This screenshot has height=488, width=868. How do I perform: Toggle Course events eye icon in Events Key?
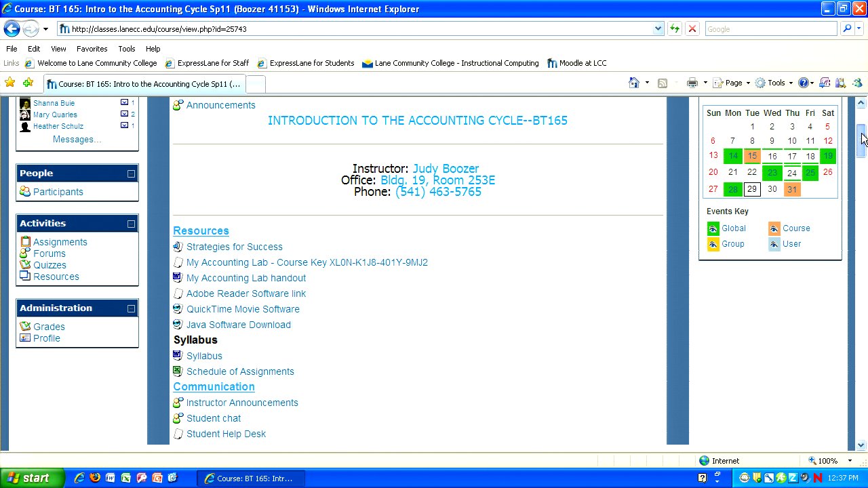tap(774, 228)
